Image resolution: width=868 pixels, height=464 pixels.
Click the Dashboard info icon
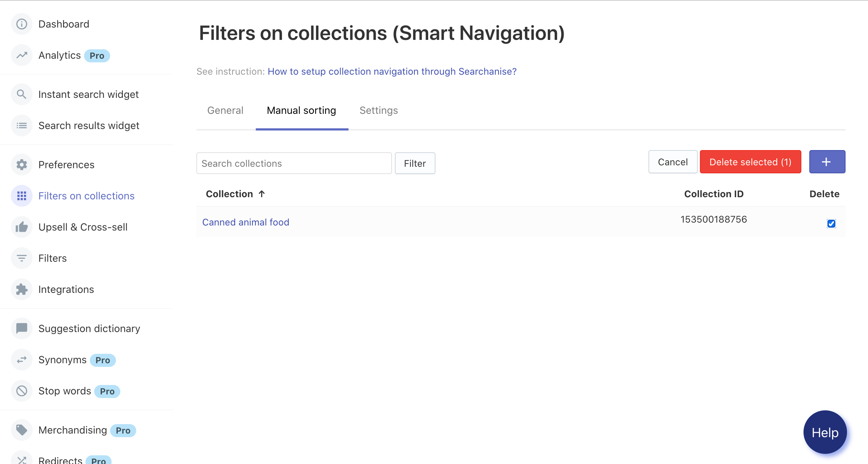pyautogui.click(x=22, y=24)
